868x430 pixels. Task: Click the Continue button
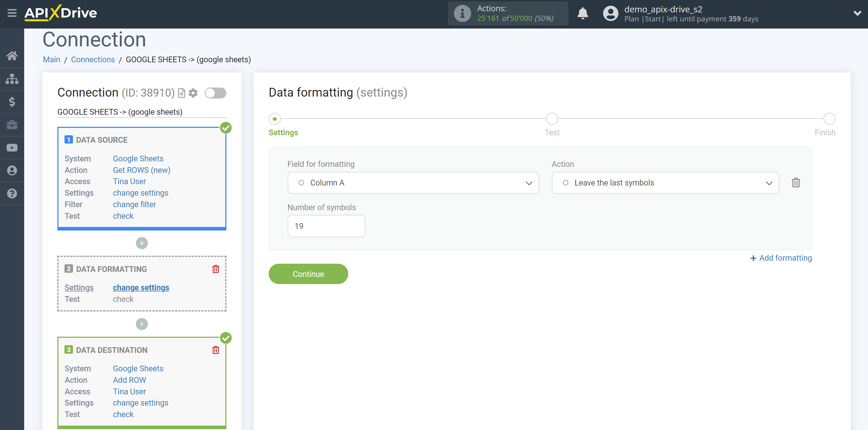click(308, 274)
